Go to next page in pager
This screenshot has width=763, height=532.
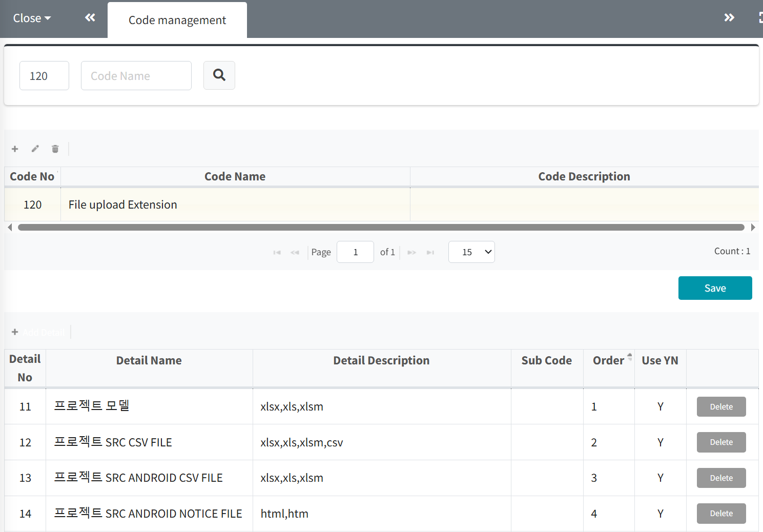[411, 252]
